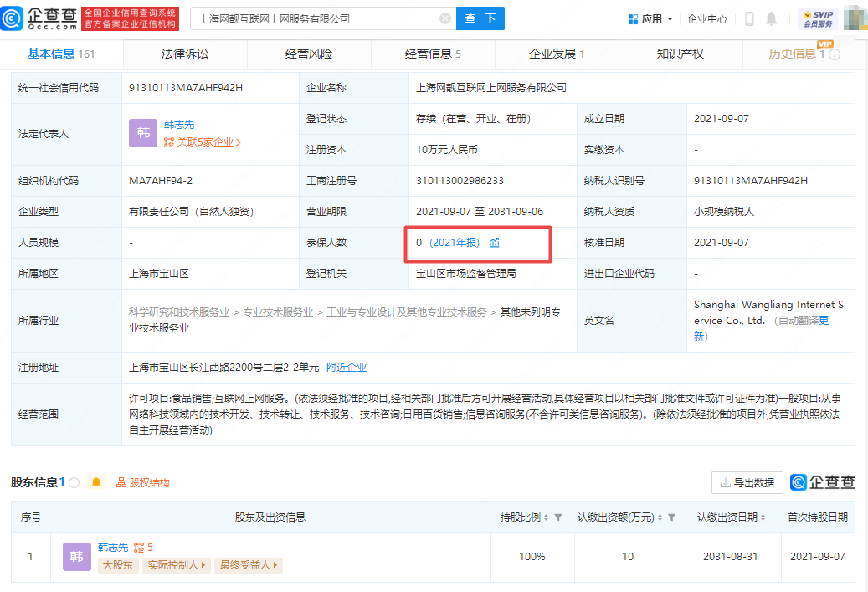
Task: Select registration number 310113002986233
Action: [460, 181]
